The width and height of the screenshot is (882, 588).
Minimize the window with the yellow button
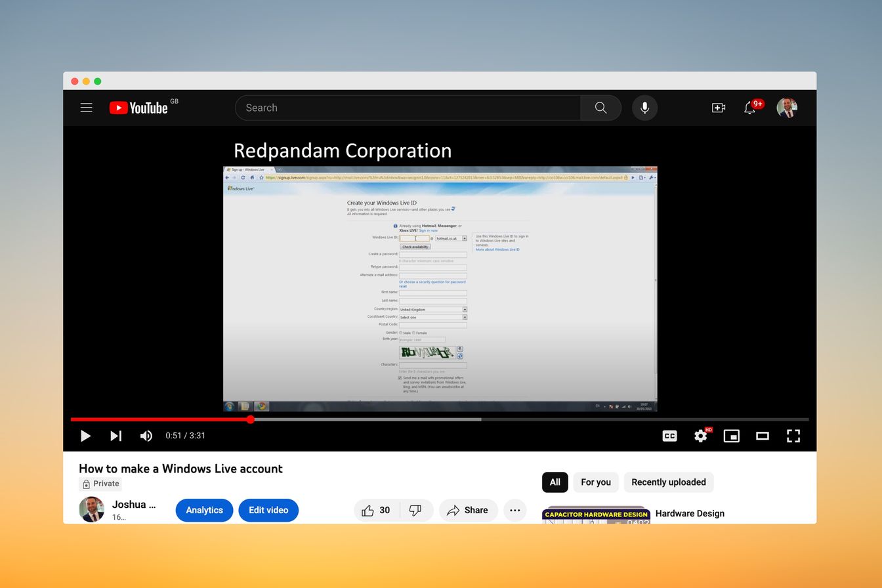tap(86, 81)
